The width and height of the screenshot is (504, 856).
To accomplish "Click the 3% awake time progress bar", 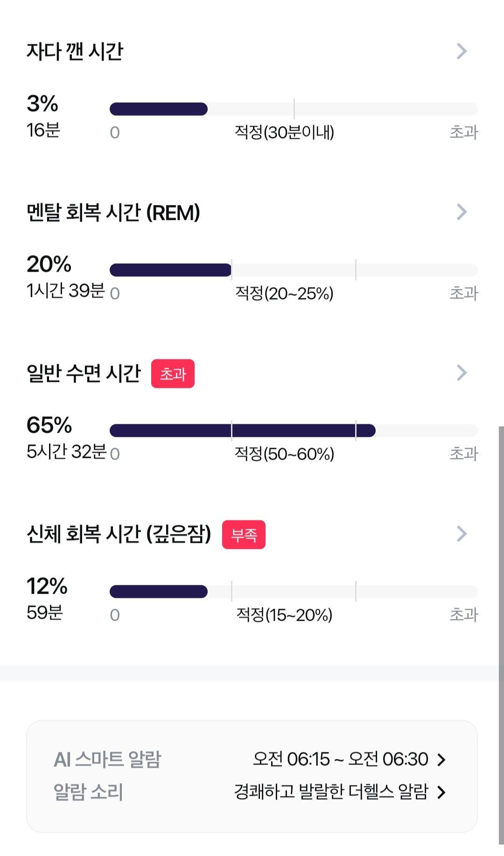I will pos(294,109).
